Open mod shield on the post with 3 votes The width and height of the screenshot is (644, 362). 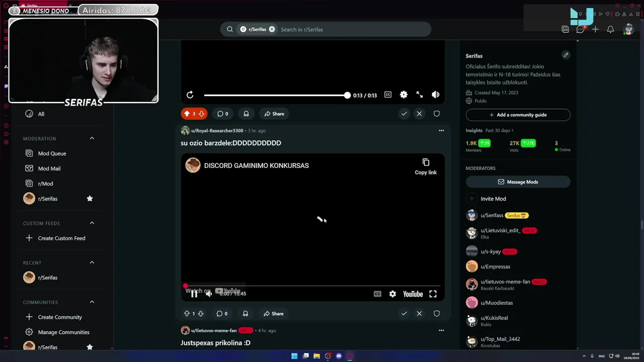[437, 114]
